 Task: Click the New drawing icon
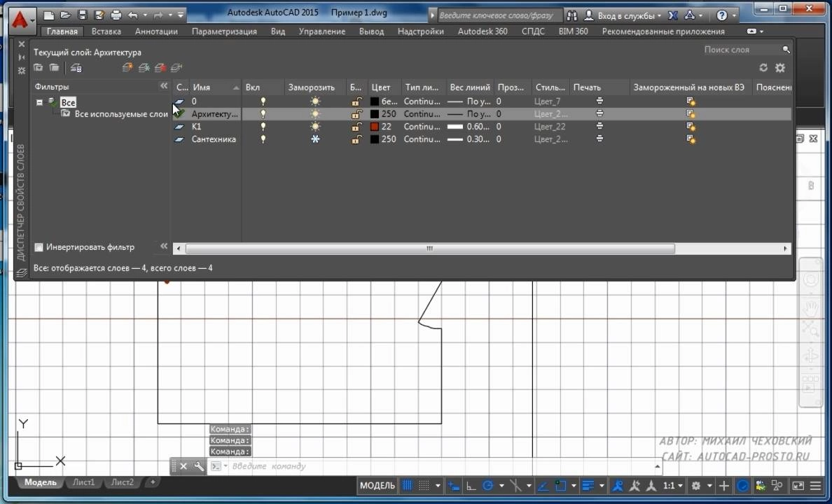(48, 15)
